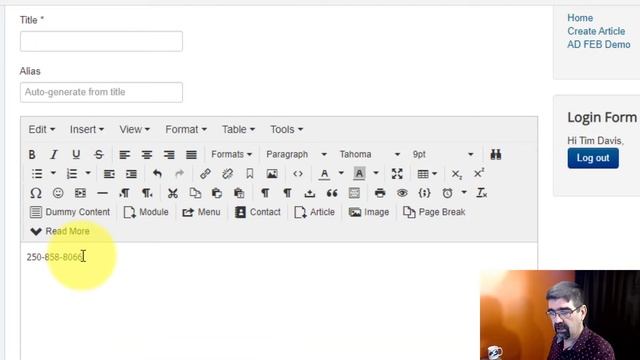The width and height of the screenshot is (640, 360).
Task: Insert emoticon
Action: (x=58, y=193)
